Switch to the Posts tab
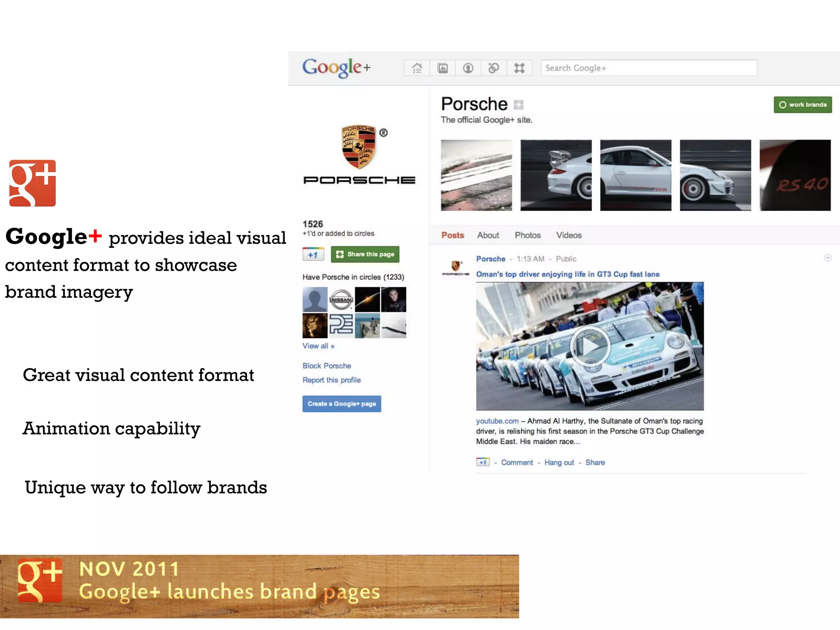 coord(452,235)
